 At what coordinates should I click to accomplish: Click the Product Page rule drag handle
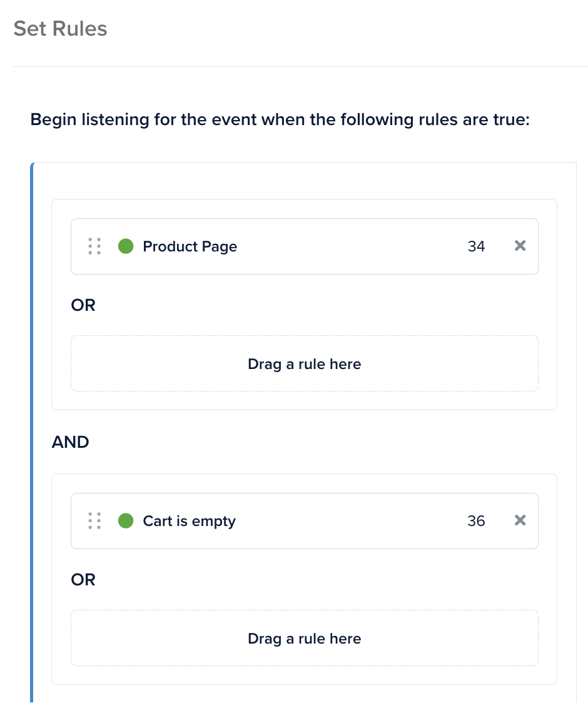94,246
